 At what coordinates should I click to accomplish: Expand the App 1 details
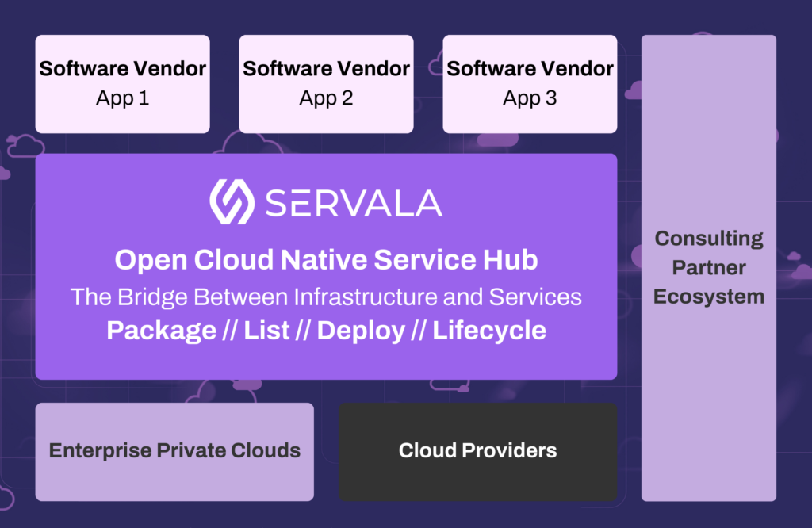coord(122,98)
